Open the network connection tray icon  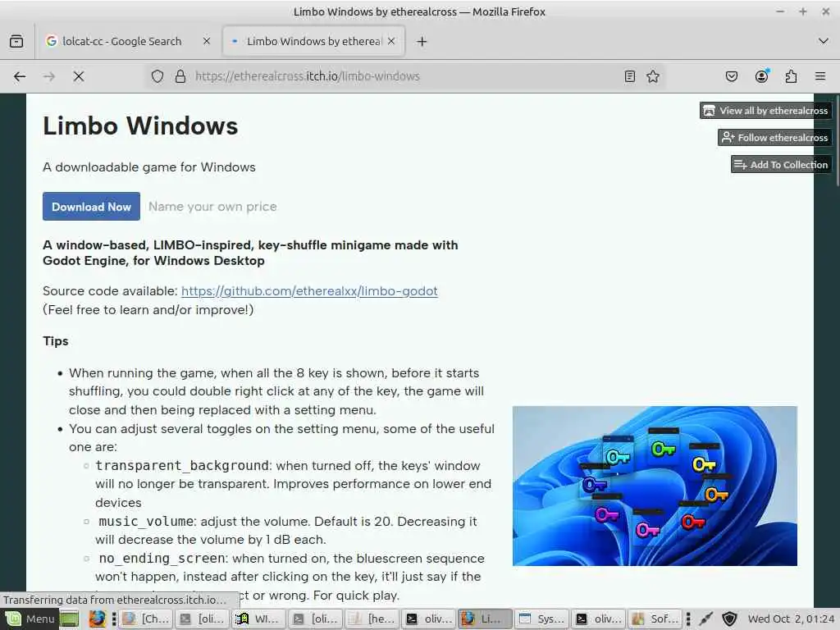tap(706, 619)
